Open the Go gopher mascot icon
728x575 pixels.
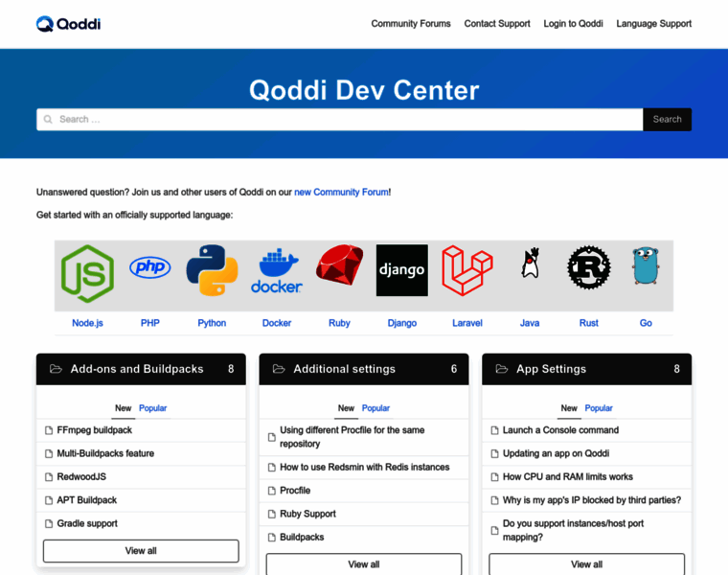[x=646, y=265]
